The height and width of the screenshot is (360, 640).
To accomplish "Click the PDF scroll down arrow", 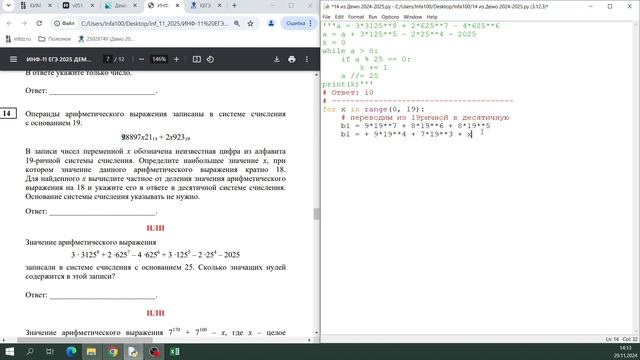I will (316, 333).
